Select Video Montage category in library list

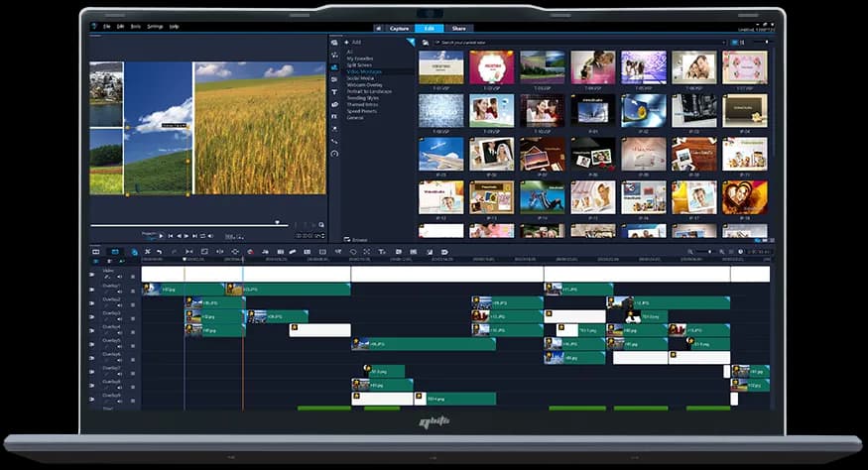coord(365,71)
